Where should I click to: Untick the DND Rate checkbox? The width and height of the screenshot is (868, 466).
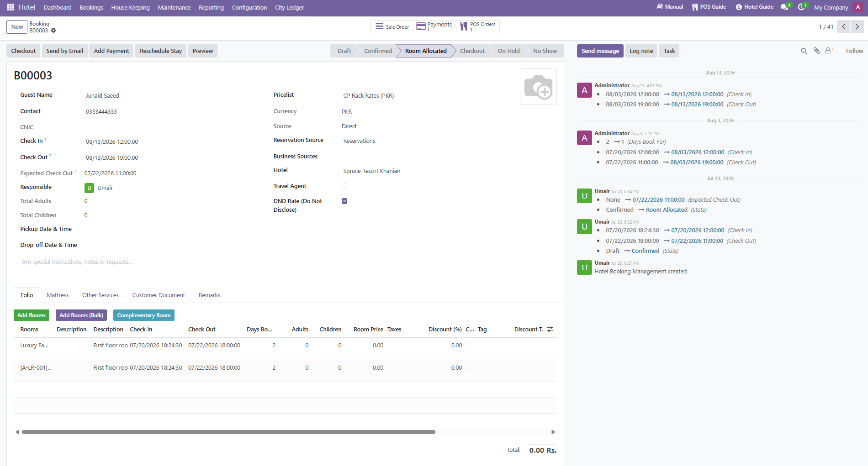pos(344,201)
